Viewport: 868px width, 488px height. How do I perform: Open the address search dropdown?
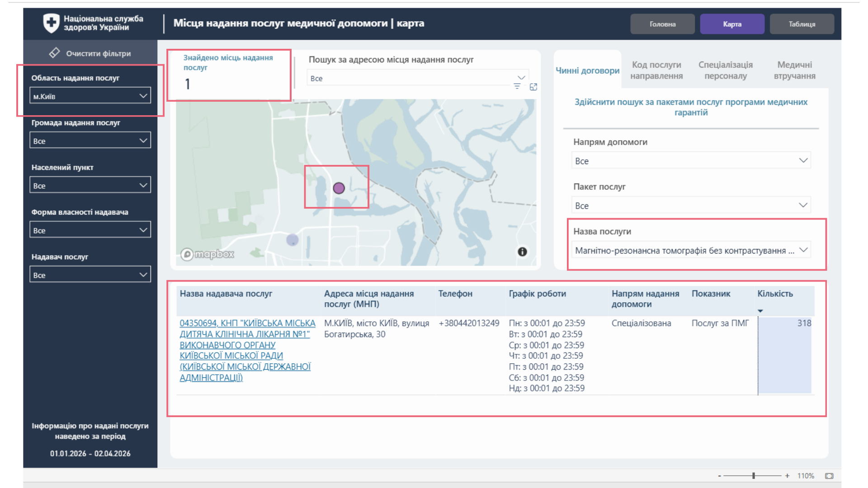[418, 78]
